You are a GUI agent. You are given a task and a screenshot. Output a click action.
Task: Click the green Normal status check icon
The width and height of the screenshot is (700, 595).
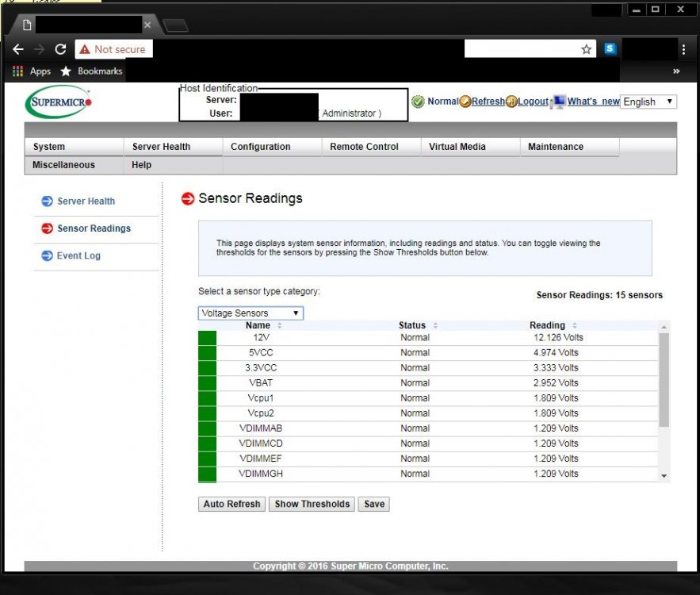point(418,102)
